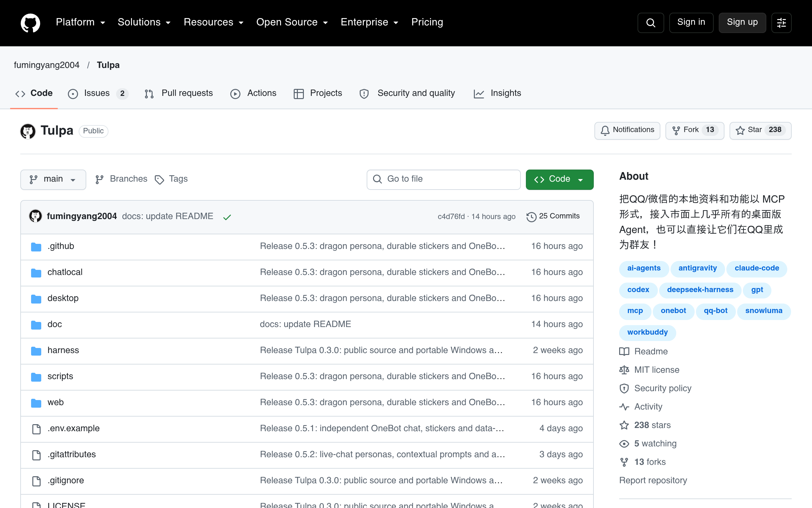The height and width of the screenshot is (508, 812).
Task: Switch to the Pull requests tab
Action: pyautogui.click(x=179, y=93)
